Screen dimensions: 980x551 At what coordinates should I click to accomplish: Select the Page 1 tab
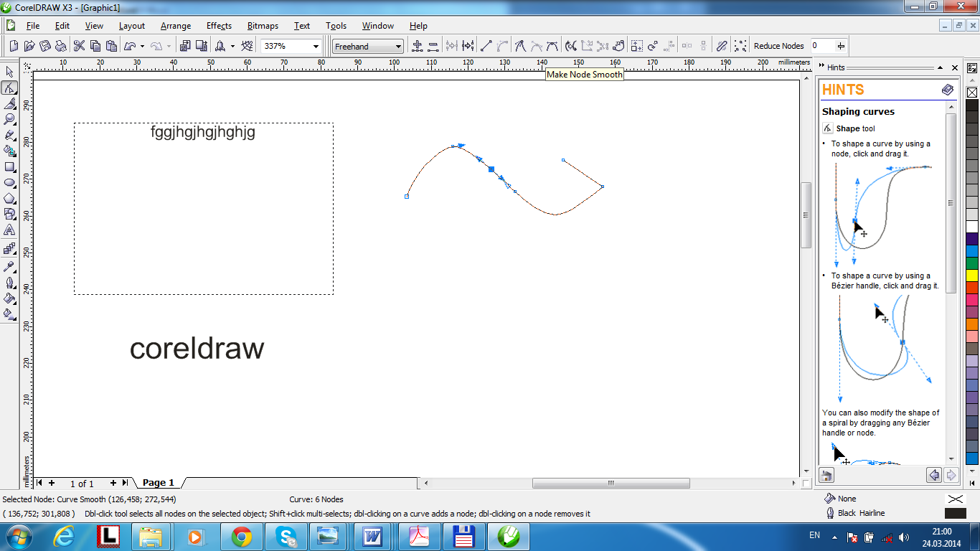(x=159, y=483)
